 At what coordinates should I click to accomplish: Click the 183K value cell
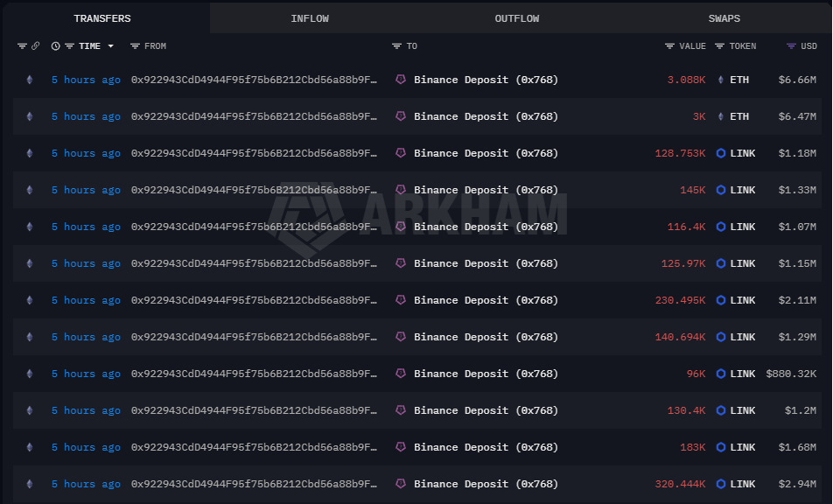[x=693, y=447]
